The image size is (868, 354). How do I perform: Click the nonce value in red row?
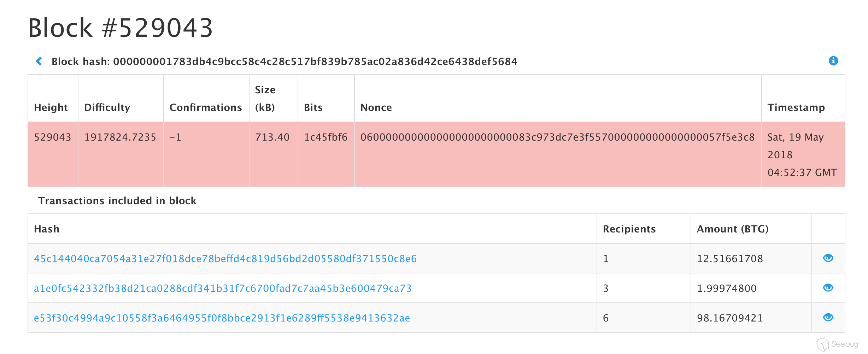point(557,137)
